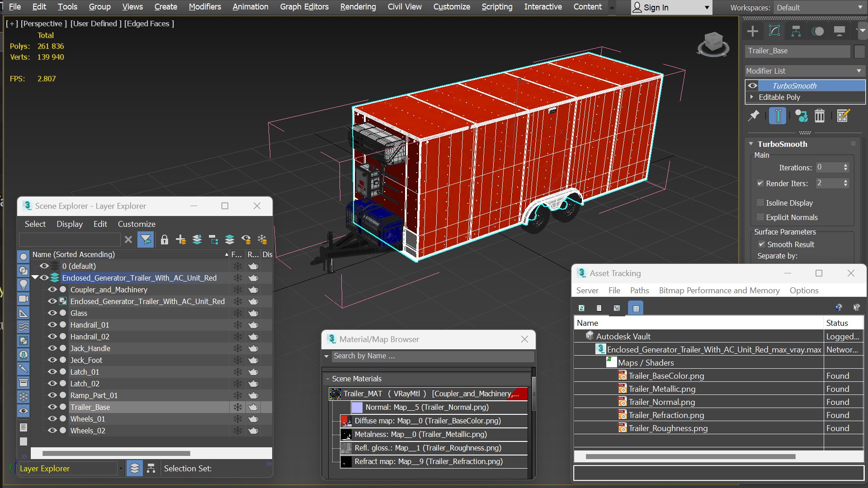The height and width of the screenshot is (488, 868).
Task: Open the Workspaces Default dropdown
Action: click(x=819, y=8)
